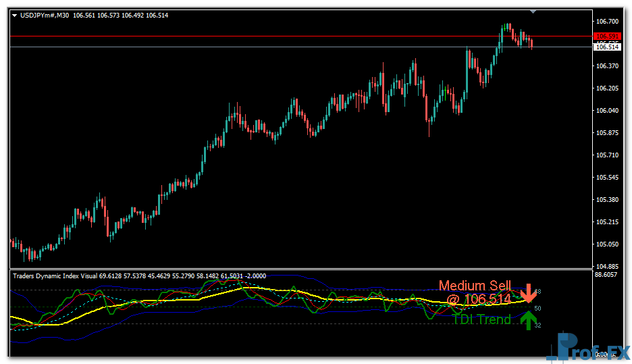
Task: Click the level 50 indicator label
Action: (x=537, y=308)
